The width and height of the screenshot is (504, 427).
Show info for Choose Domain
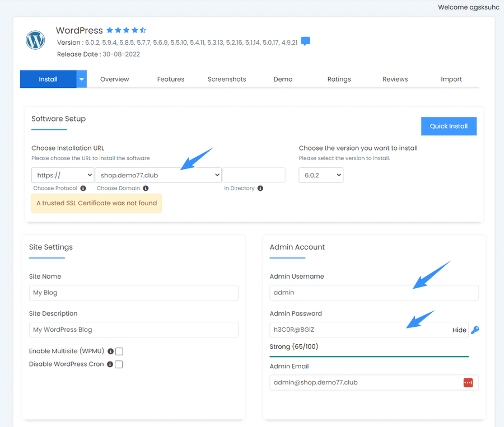[146, 188]
